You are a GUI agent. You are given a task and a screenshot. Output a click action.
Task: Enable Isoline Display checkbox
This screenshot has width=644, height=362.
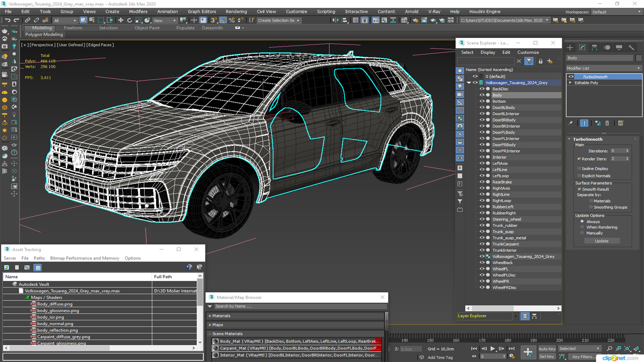(x=579, y=169)
